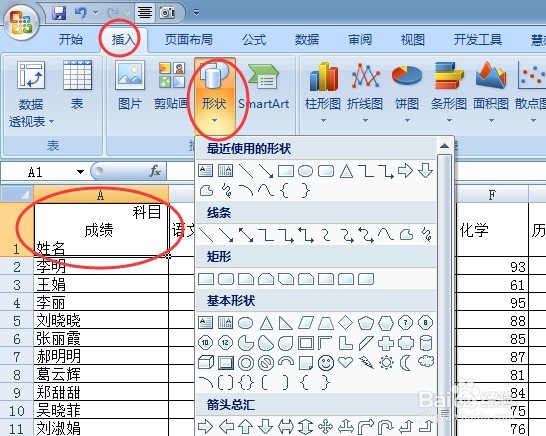Screen dimensions: 546x436
Task: Open the 开发工具 tab
Action: click(x=478, y=39)
